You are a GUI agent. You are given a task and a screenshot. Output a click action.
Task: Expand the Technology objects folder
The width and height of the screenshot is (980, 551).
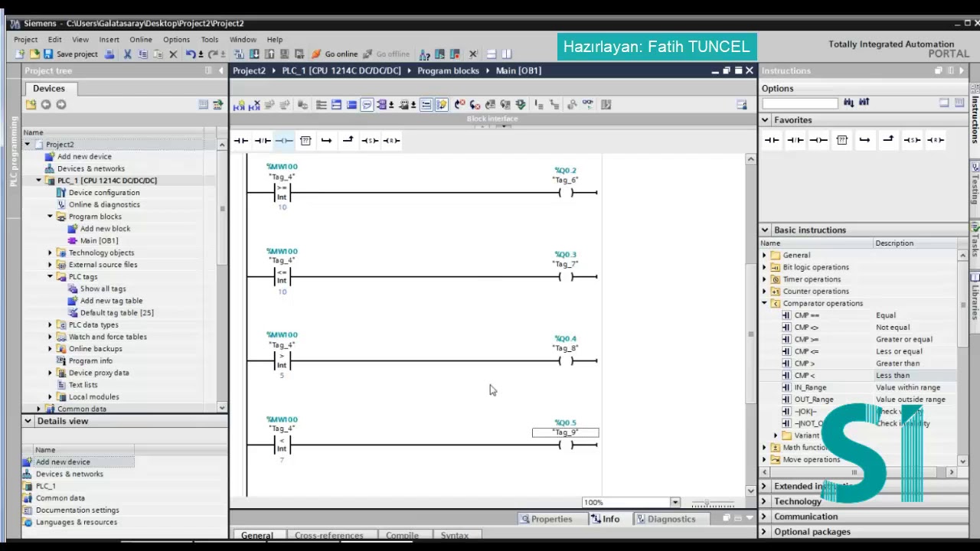[x=51, y=253]
